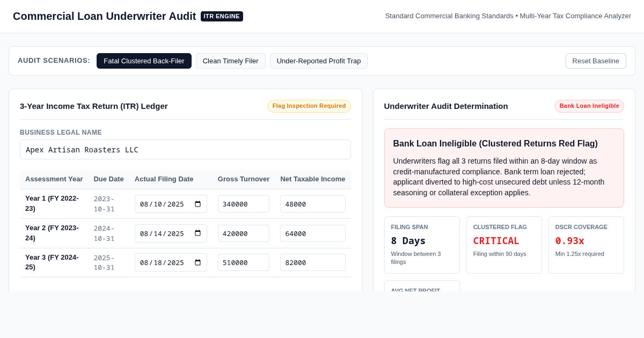
Task: Click the Underwriter Audit Determination heading
Action: pos(446,106)
